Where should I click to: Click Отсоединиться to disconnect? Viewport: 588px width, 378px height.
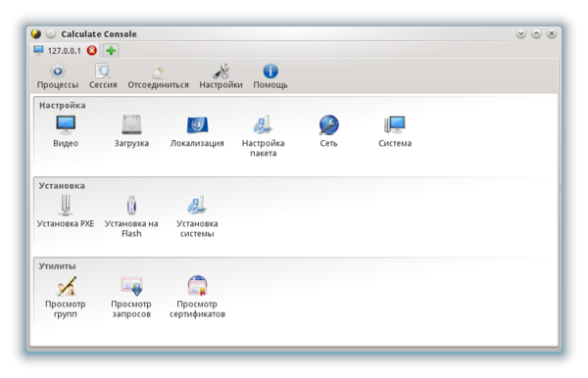click(x=158, y=76)
